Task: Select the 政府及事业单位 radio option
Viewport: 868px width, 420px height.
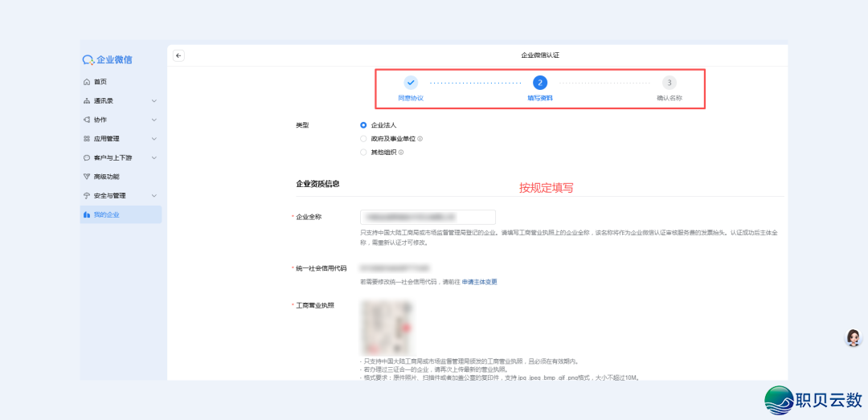Action: 363,139
